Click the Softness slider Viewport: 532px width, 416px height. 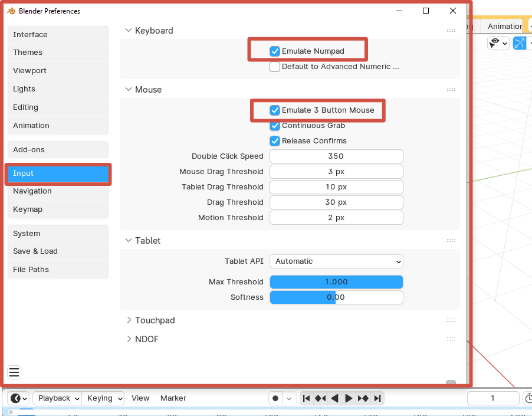point(336,297)
